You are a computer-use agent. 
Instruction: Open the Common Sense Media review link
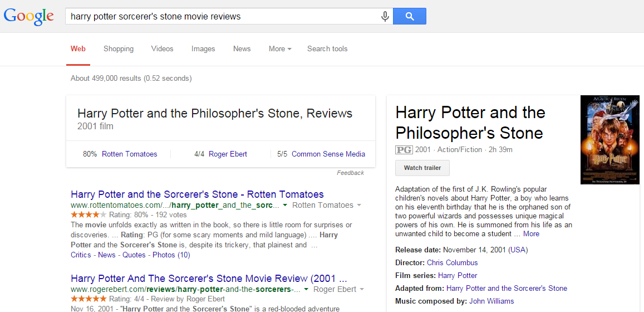(328, 154)
